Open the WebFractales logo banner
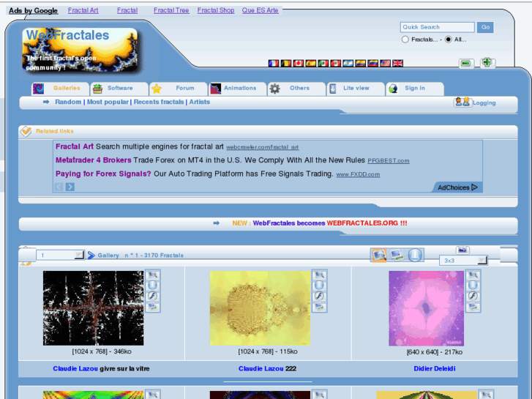The height and width of the screenshot is (399, 532). [80, 51]
